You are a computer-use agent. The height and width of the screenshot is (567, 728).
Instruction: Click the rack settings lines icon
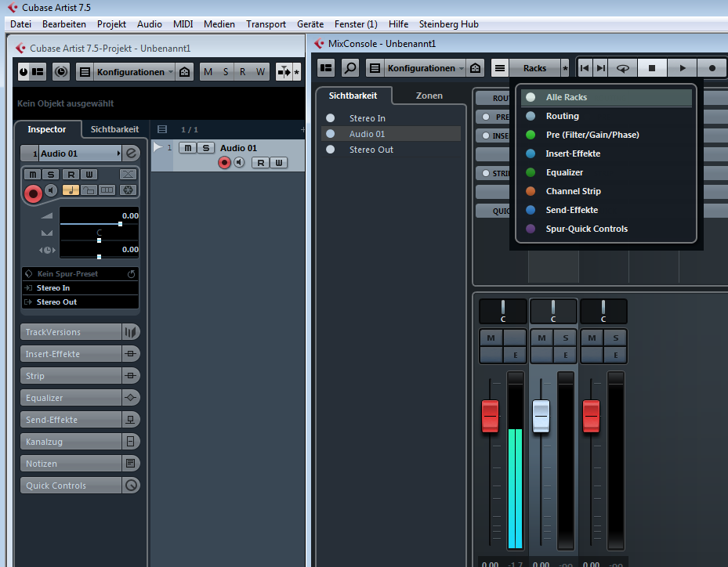(x=500, y=68)
